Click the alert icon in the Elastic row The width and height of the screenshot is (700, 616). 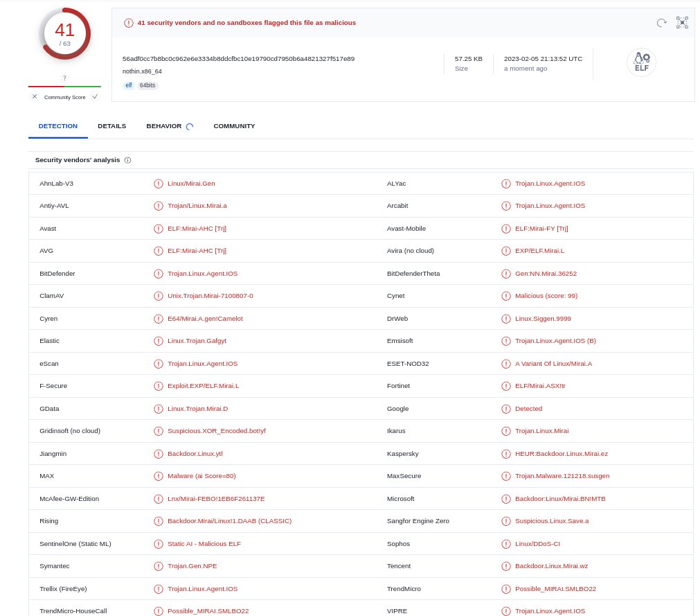tap(159, 342)
